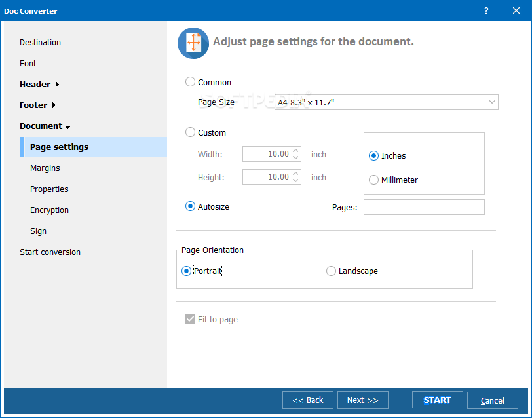Select Millimeter as the unit

(x=373, y=180)
